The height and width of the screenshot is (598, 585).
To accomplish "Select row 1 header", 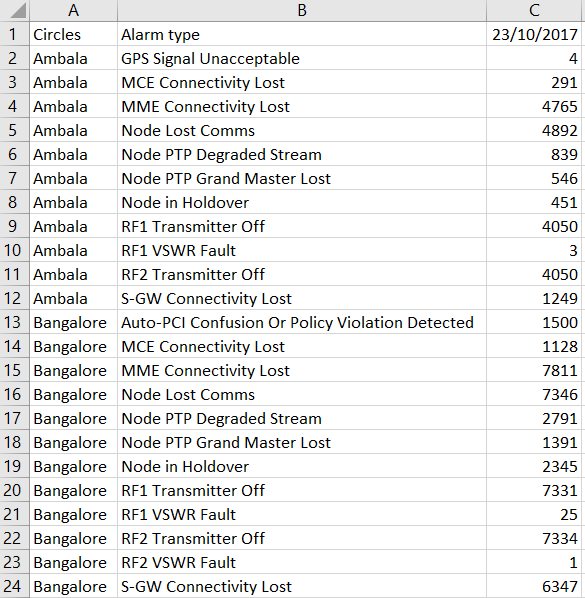I will point(14,34).
